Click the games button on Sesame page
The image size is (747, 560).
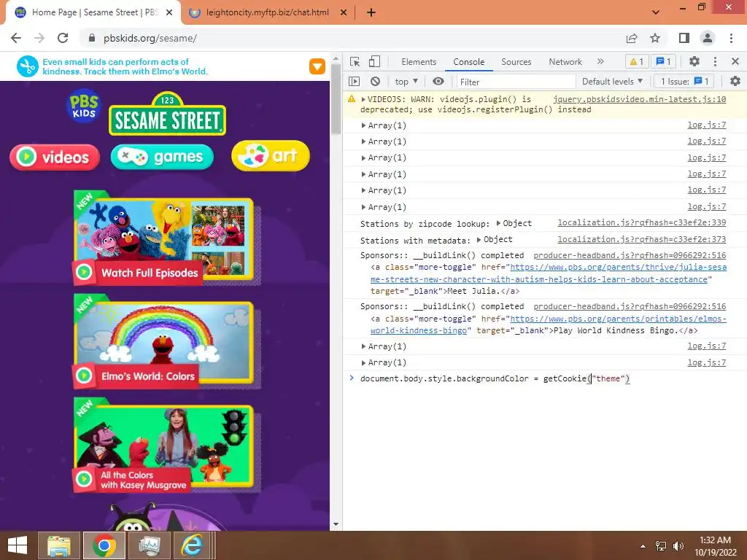click(162, 157)
